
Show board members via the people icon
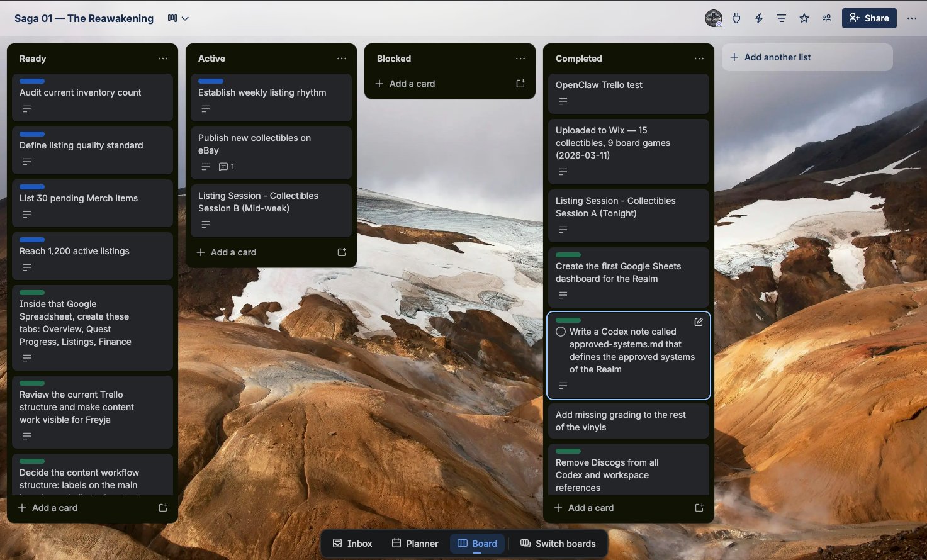(826, 18)
